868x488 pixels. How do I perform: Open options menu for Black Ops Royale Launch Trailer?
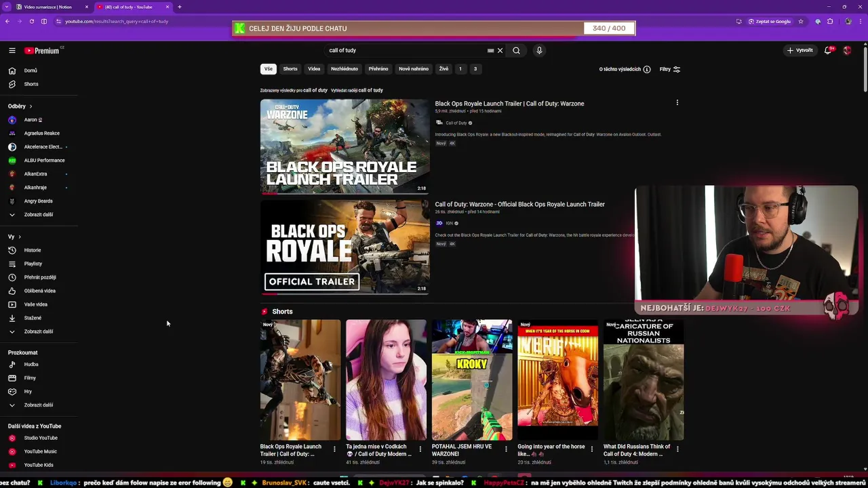[677, 103]
